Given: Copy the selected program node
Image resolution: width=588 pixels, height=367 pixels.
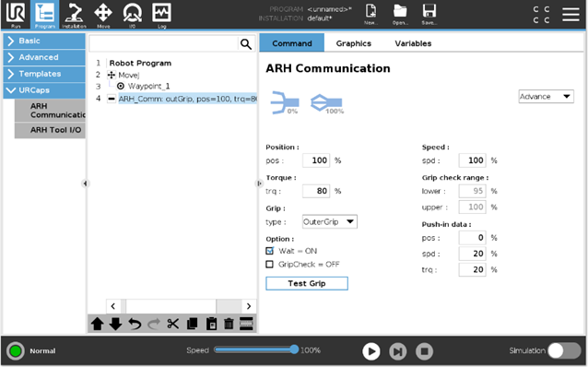Looking at the screenshot, I should 193,324.
